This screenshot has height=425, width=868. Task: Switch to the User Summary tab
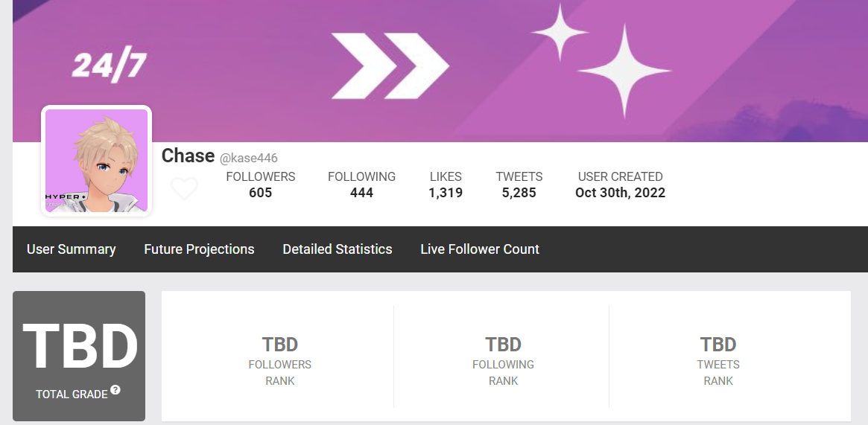tap(72, 249)
